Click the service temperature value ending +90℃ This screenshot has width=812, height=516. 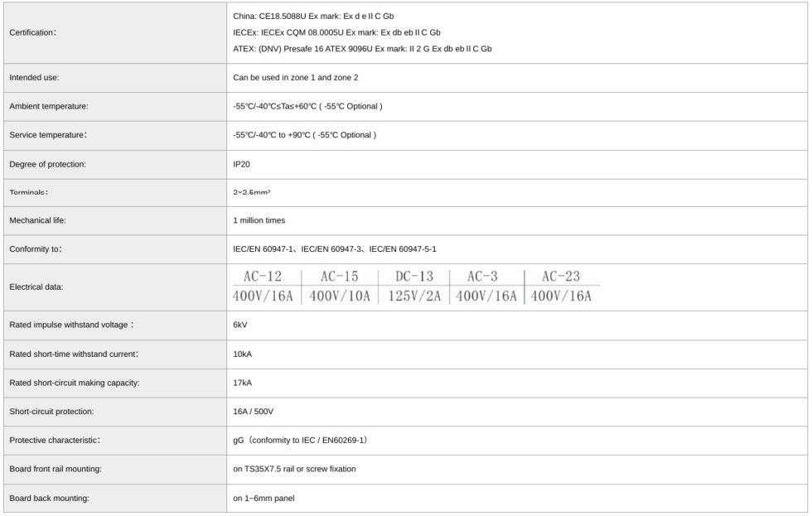(x=305, y=135)
